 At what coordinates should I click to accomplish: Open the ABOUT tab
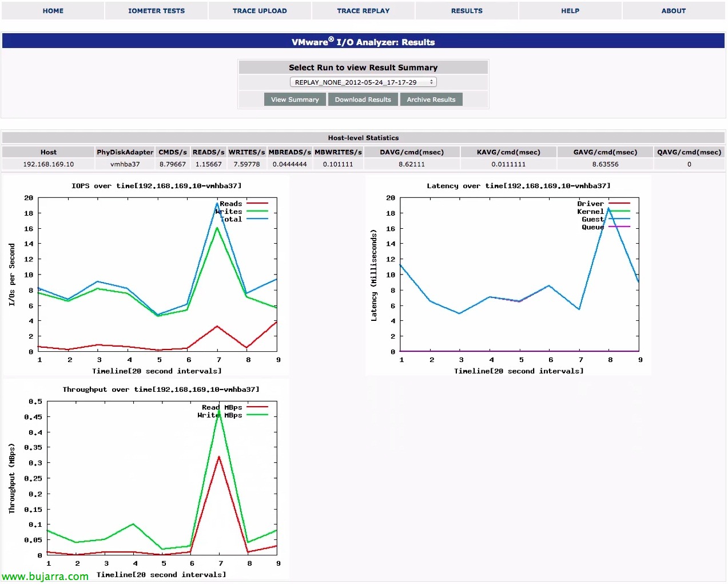674,11
